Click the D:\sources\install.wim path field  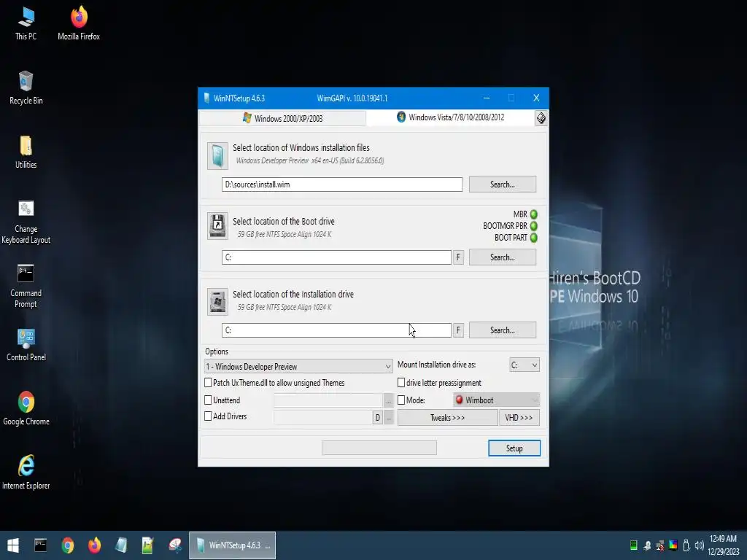click(x=341, y=184)
